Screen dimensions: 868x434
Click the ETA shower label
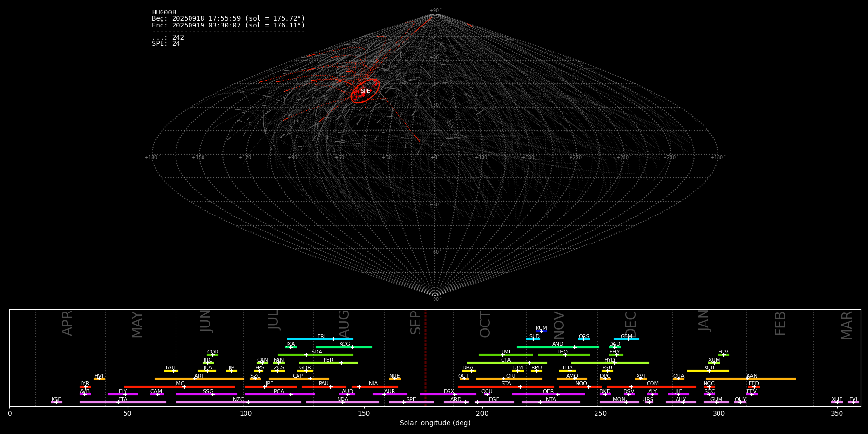(x=123, y=400)
